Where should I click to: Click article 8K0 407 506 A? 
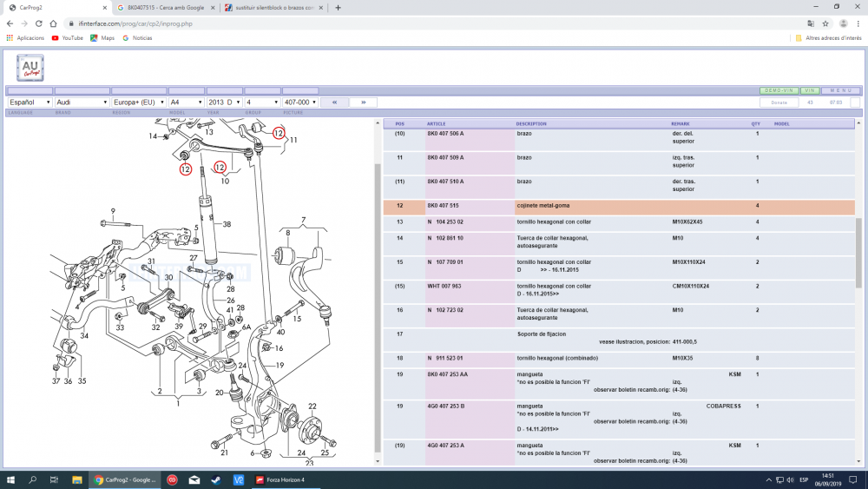click(445, 134)
